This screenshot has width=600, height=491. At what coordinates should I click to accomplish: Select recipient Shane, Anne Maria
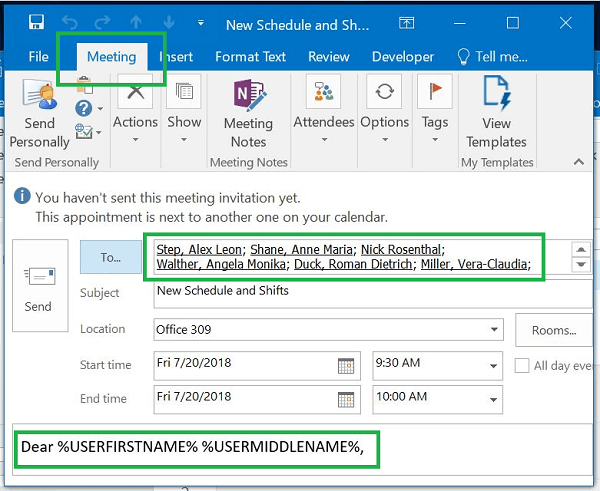[301, 250]
